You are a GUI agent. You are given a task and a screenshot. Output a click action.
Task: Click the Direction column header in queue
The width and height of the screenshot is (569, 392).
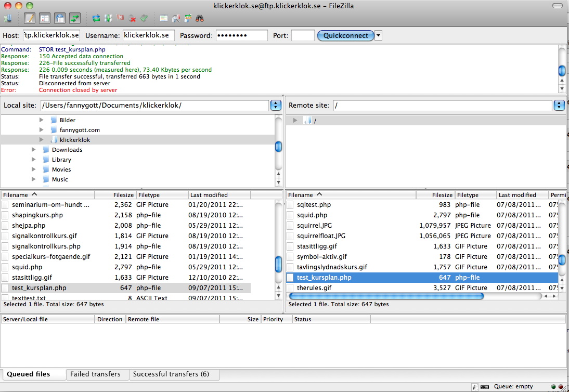tap(110, 319)
